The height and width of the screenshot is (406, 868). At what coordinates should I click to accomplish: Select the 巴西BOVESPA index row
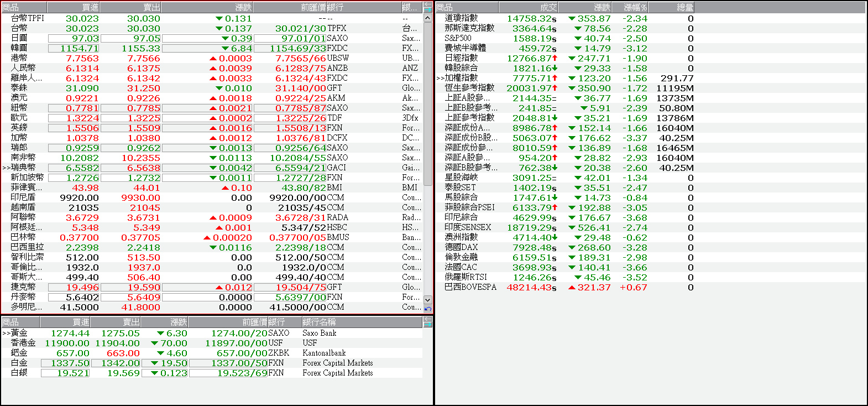(651, 287)
